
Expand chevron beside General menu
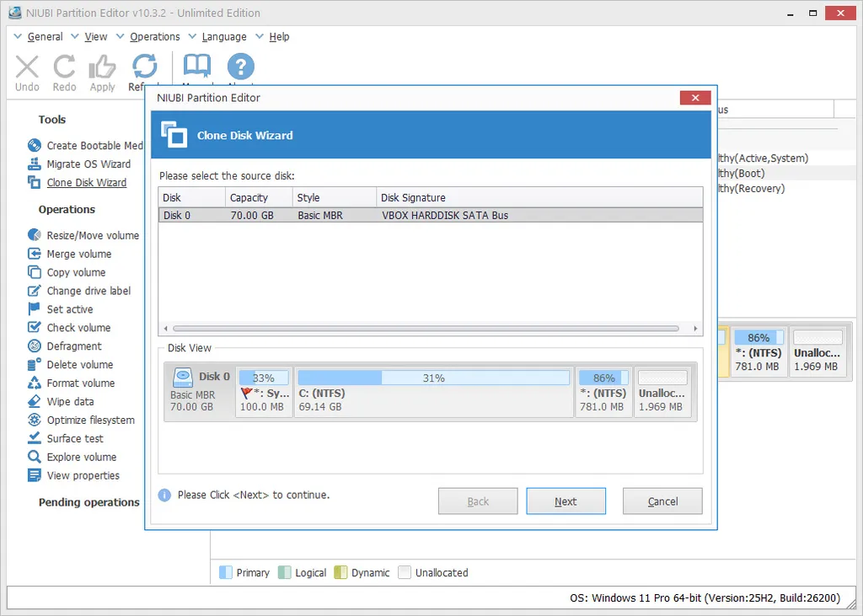18,36
